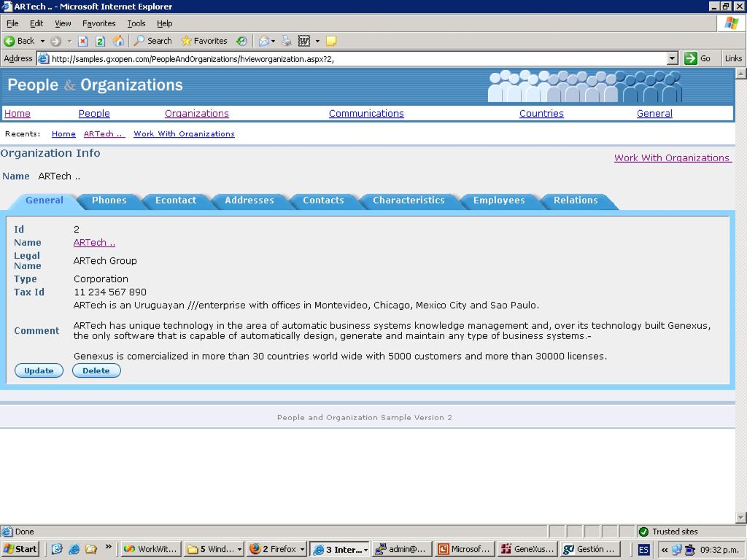
Task: Click the Links toolbar label
Action: [733, 58]
